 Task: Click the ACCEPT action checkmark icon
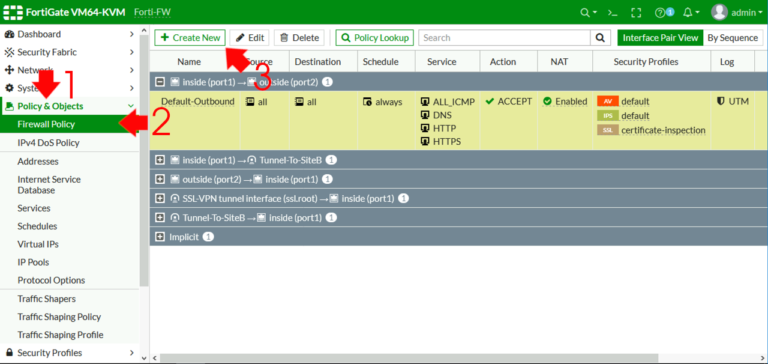(489, 101)
